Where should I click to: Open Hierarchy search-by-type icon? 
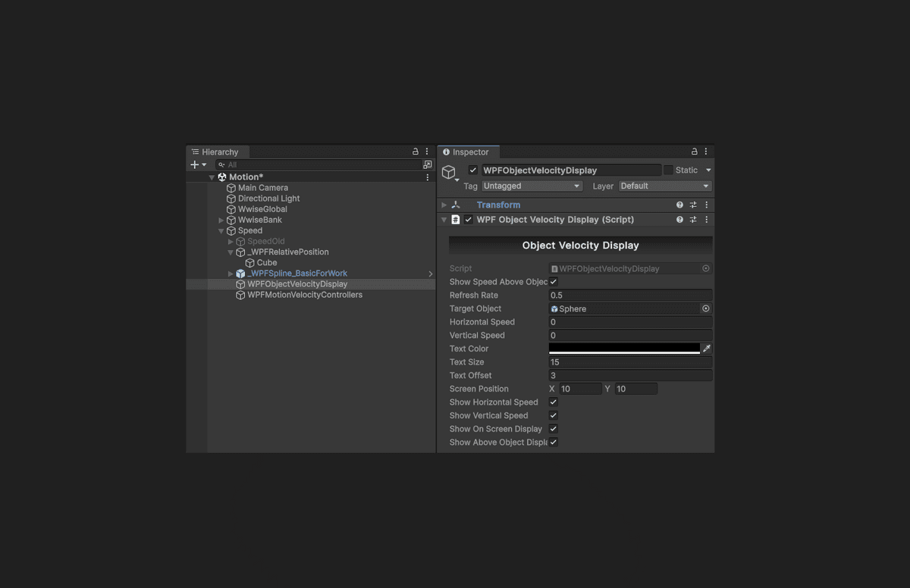click(x=428, y=164)
